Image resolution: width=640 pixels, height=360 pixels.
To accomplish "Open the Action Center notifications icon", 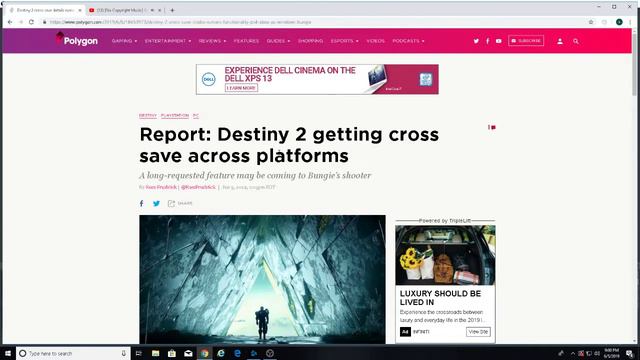I will pos(629,353).
